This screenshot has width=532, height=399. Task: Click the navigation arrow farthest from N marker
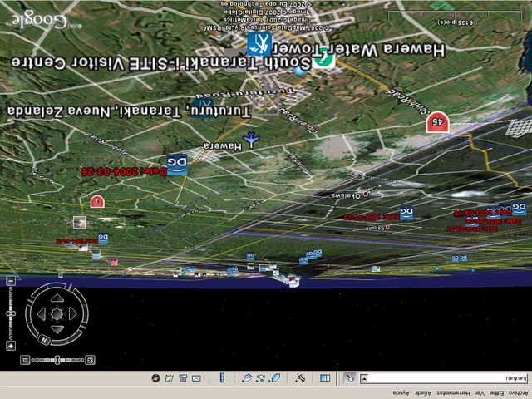(57, 298)
